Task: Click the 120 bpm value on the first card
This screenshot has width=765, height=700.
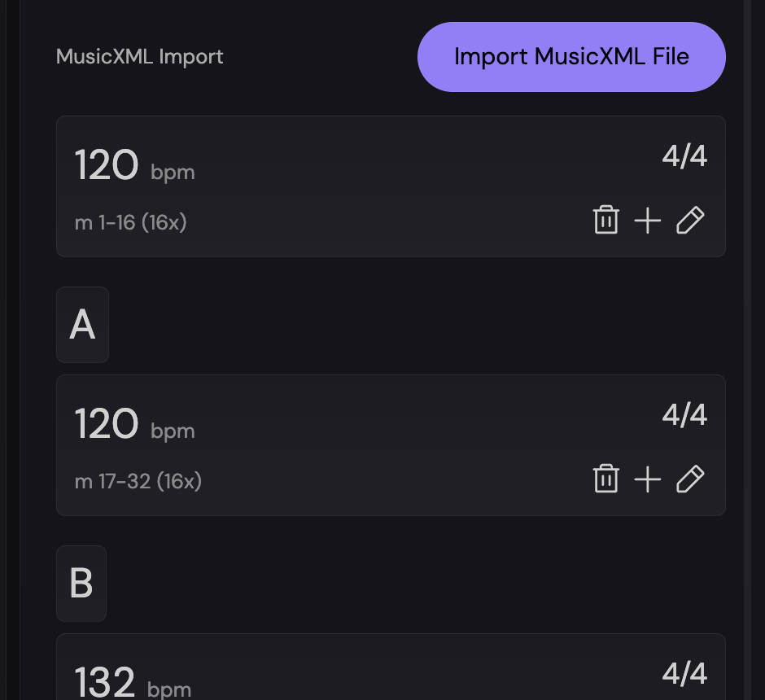Action: [107, 164]
